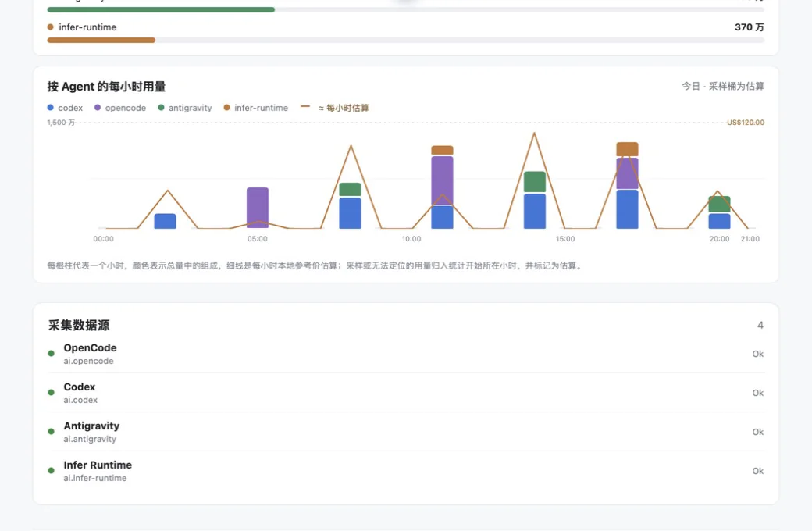This screenshot has width=812, height=531.
Task: Select the blue codex segment near 20:00
Action: click(x=719, y=221)
